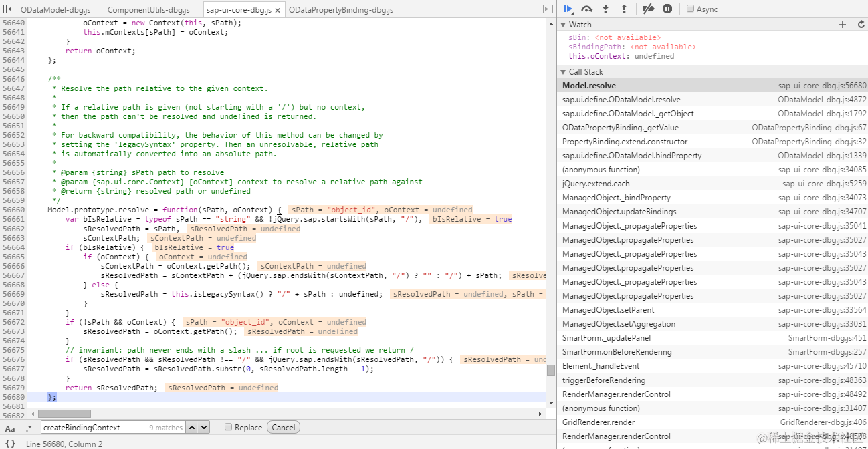This screenshot has height=449, width=868.
Task: Select the sap-ui-core-dbg.js tab
Action: coord(239,10)
